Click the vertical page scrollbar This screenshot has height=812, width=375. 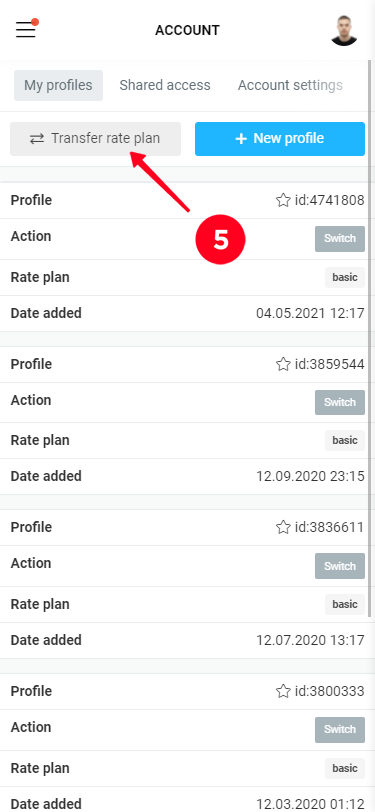point(370,339)
